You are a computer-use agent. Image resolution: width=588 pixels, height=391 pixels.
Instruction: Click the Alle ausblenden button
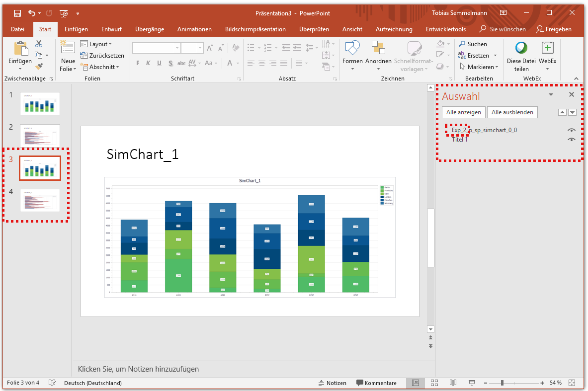point(512,112)
